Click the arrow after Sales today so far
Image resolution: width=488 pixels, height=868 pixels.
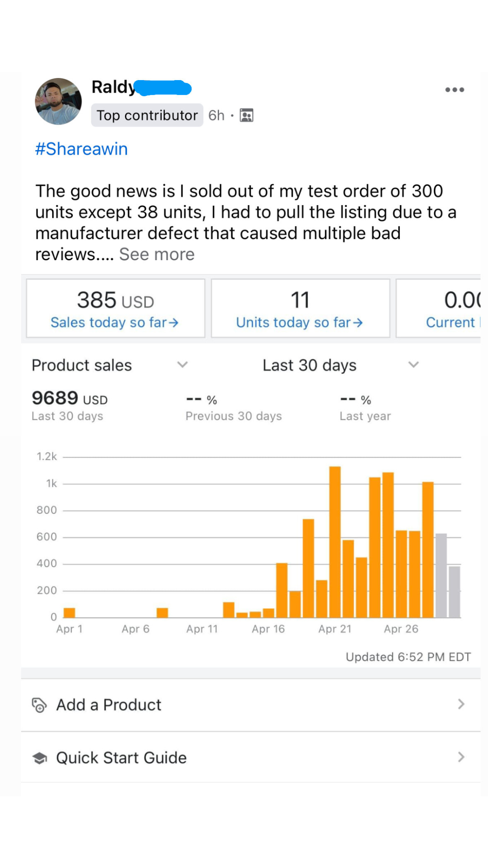[x=174, y=323]
